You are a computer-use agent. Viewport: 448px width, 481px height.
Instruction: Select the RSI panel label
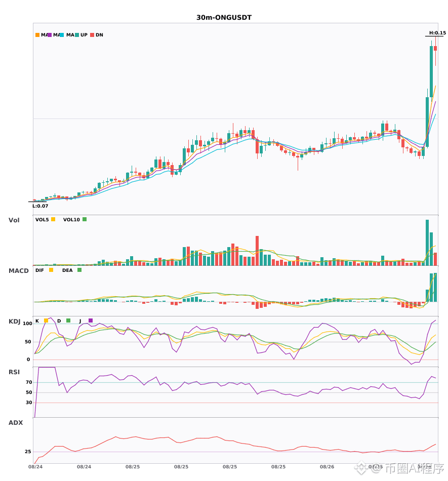(x=14, y=372)
